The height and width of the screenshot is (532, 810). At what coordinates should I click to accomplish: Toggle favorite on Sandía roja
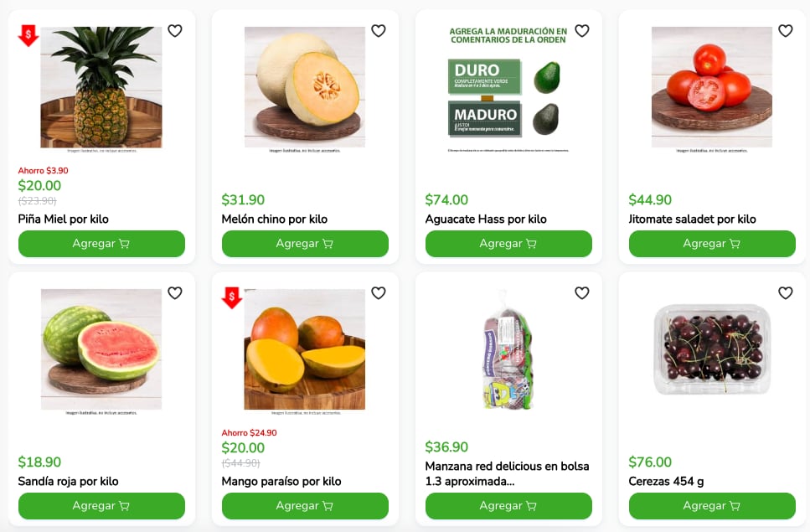click(174, 293)
